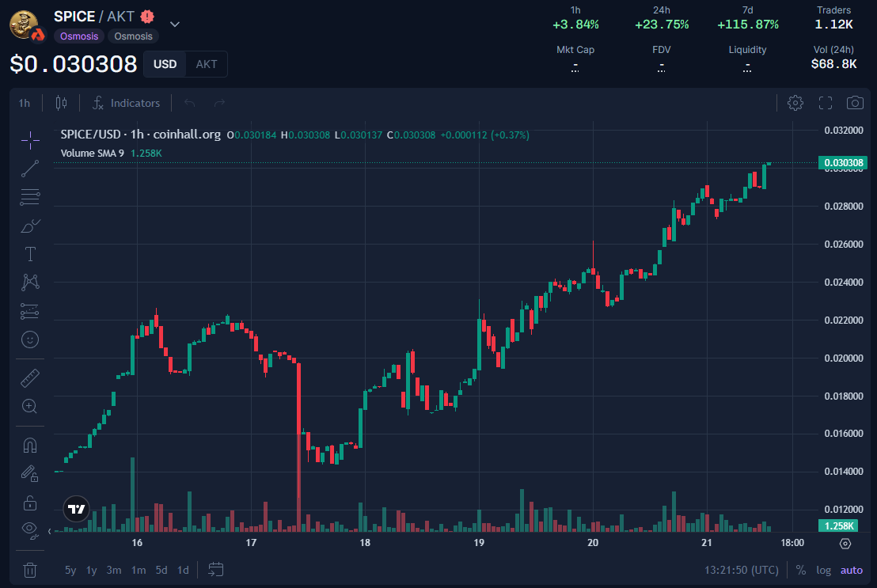Open the 1h interval selector
The height and width of the screenshot is (588, 877).
(x=25, y=103)
